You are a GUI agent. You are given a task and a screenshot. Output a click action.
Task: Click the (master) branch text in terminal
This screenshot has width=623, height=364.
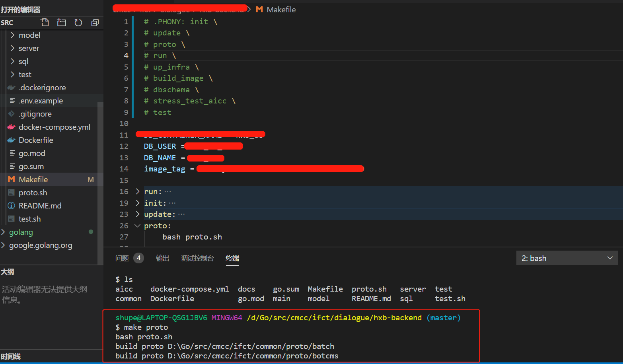(444, 317)
